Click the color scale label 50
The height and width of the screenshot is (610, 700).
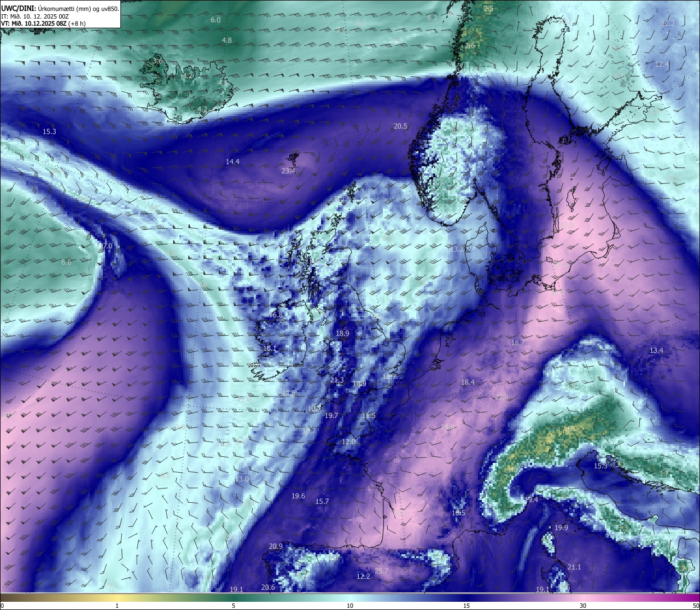[x=696, y=606]
